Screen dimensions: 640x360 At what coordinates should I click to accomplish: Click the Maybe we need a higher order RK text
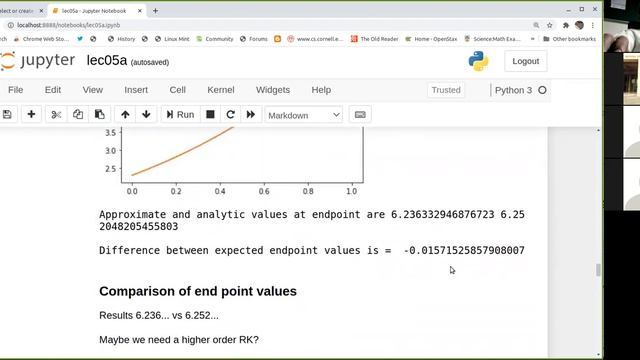179,340
